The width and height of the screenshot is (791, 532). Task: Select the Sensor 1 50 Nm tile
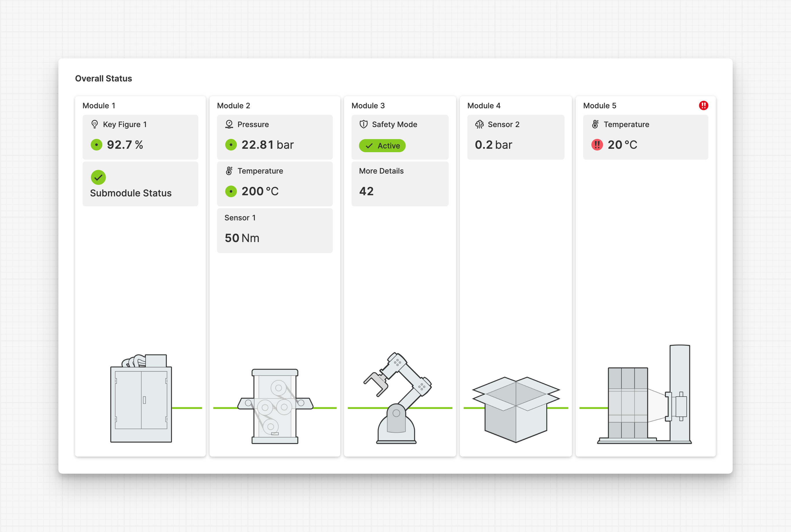click(274, 230)
